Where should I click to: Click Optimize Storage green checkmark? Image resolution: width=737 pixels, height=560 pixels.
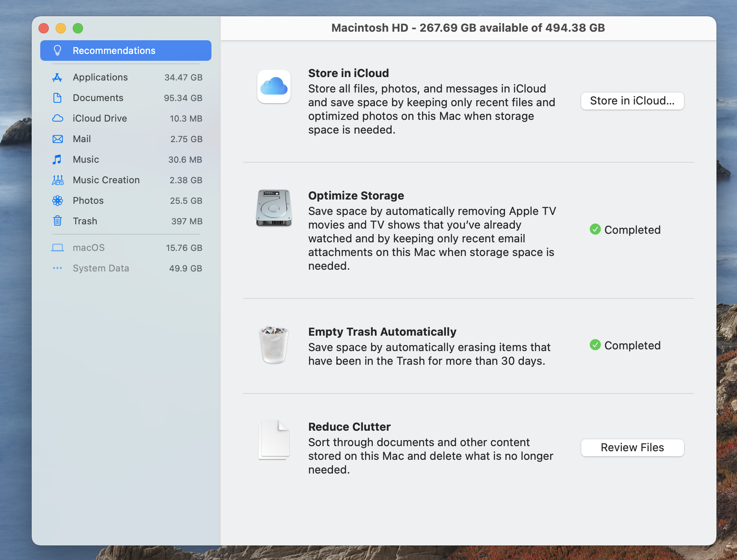point(595,229)
